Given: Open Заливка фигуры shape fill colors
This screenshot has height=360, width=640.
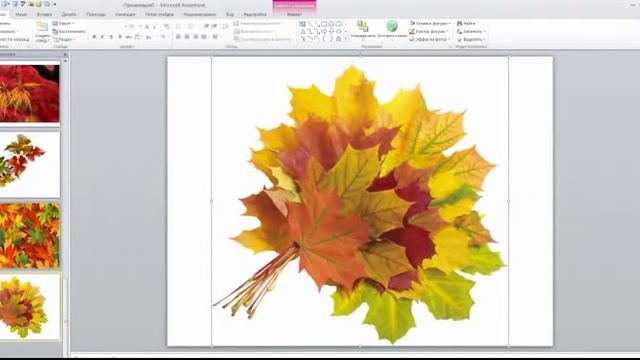Looking at the screenshot, I should (x=430, y=23).
